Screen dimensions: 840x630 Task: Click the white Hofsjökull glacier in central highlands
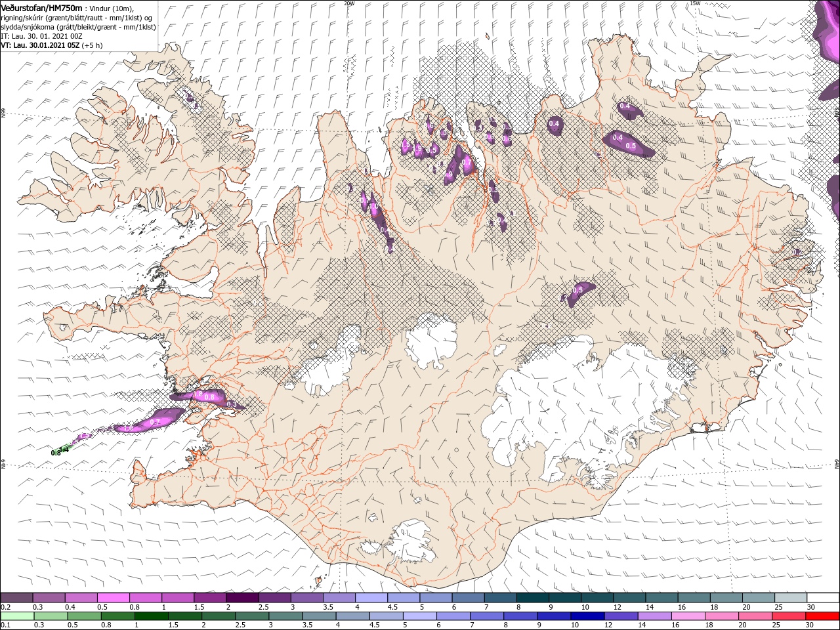click(x=431, y=341)
